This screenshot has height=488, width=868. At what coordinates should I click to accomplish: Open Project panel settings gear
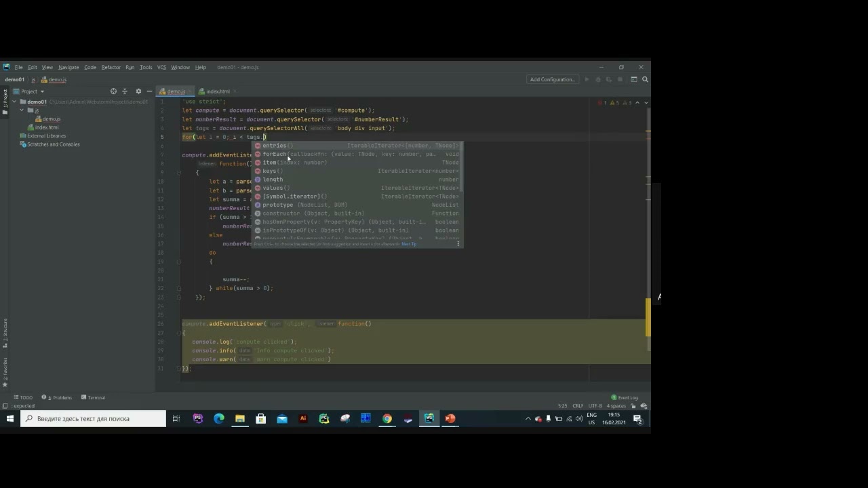pos(138,91)
